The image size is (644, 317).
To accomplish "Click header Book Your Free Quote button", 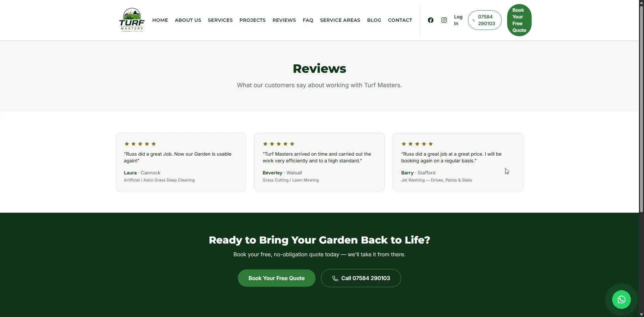I will coord(519,20).
